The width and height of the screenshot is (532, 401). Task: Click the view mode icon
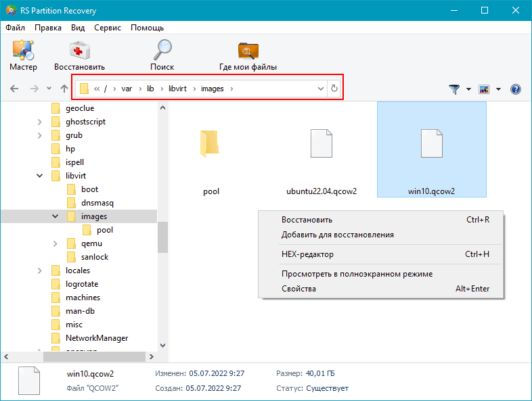coord(484,89)
